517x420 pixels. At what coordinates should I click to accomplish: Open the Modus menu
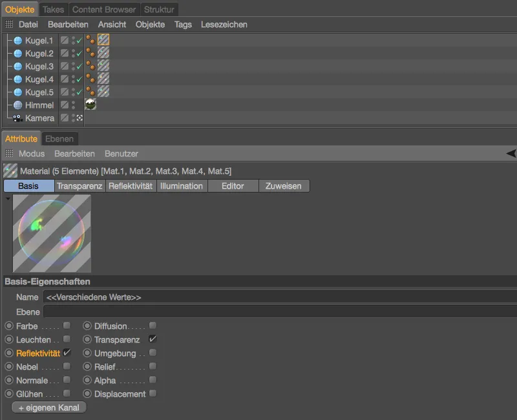(x=32, y=154)
